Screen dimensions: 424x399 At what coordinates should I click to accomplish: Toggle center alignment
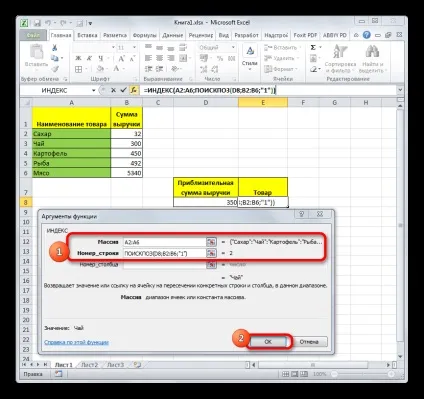point(160,58)
